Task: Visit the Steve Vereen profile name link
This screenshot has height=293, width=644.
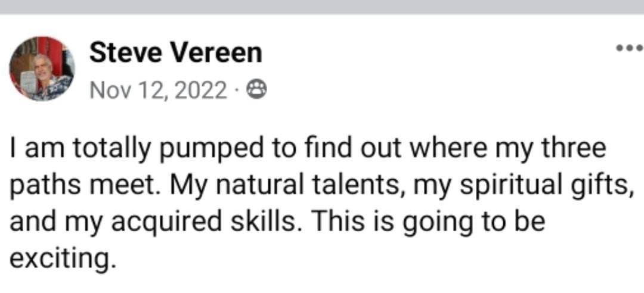Action: (x=175, y=53)
